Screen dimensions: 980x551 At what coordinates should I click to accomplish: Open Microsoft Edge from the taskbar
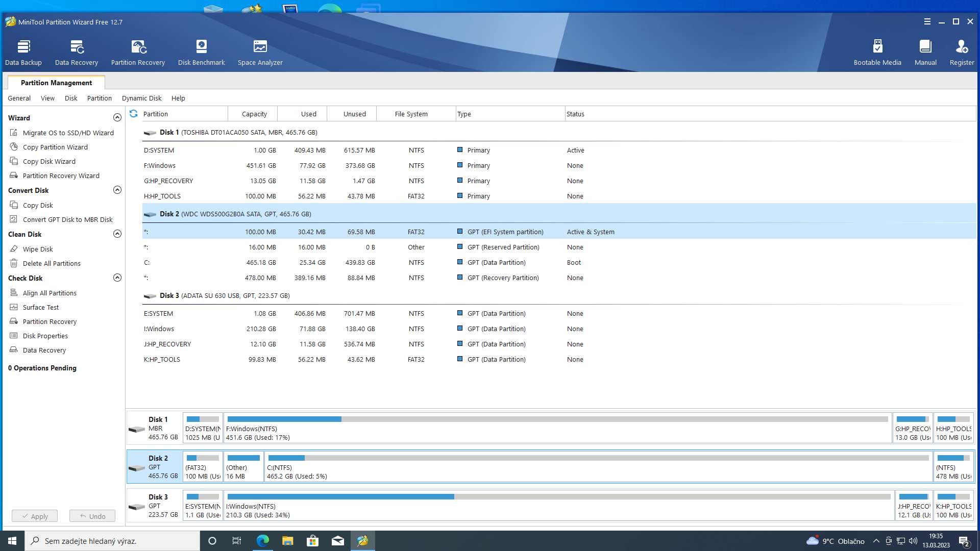click(x=263, y=541)
